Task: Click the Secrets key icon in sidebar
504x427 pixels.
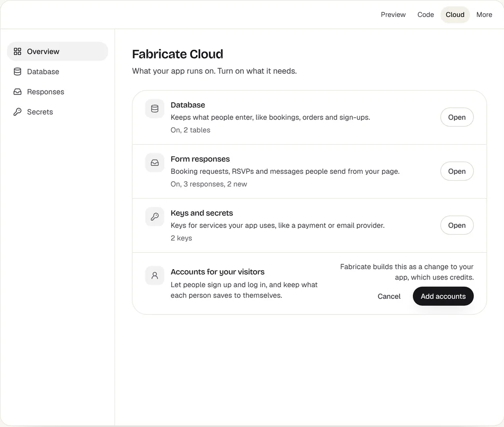Action: tap(17, 112)
